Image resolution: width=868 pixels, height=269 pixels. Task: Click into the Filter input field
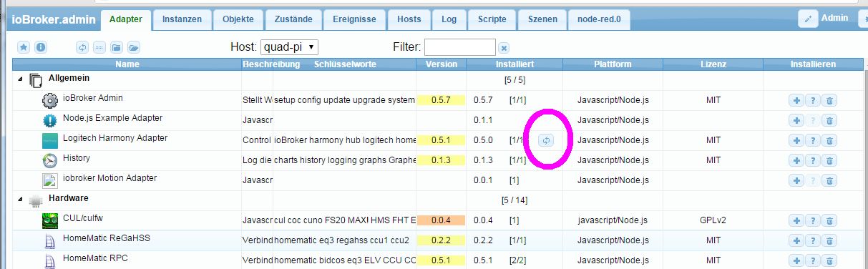coord(460,47)
